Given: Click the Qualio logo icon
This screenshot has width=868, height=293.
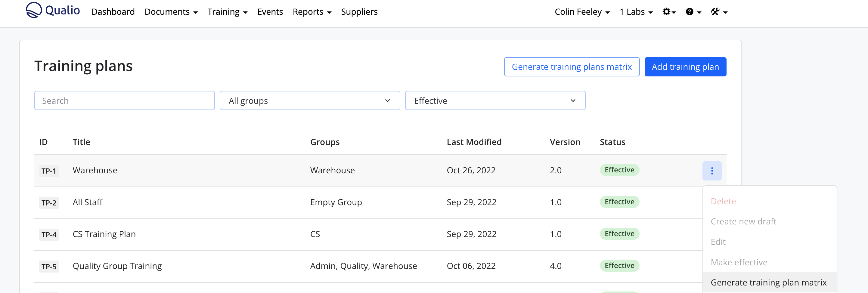Looking at the screenshot, I should click(34, 10).
